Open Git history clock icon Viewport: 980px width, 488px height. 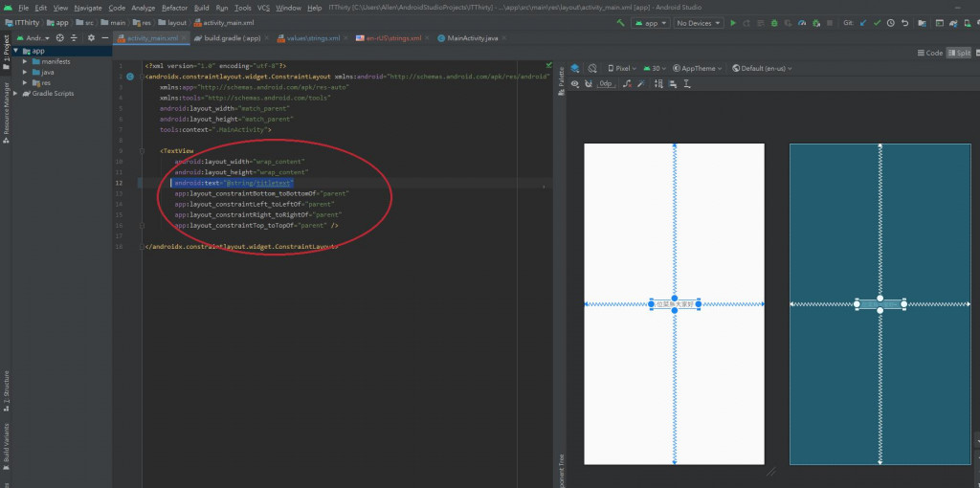click(890, 22)
